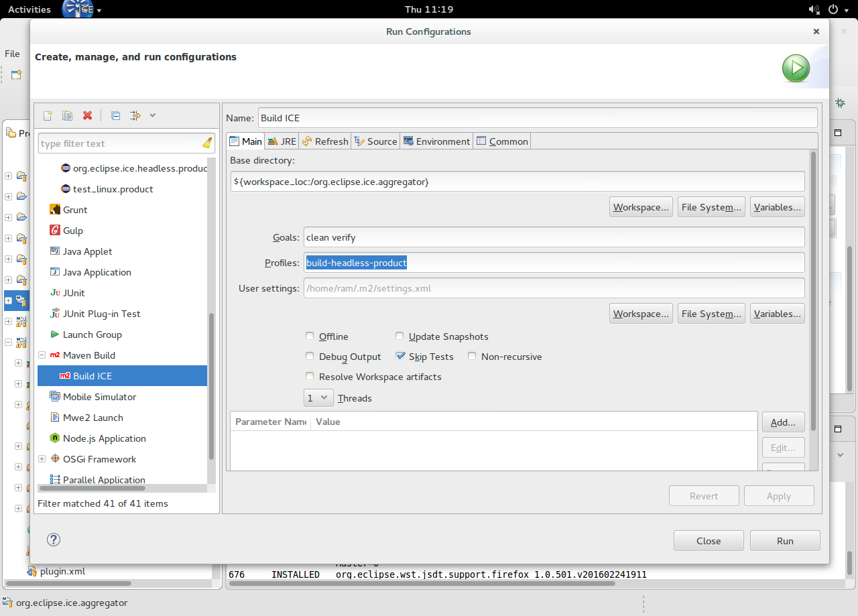Click the green Run arrow banner icon
This screenshot has height=616, width=858.
[x=796, y=68]
